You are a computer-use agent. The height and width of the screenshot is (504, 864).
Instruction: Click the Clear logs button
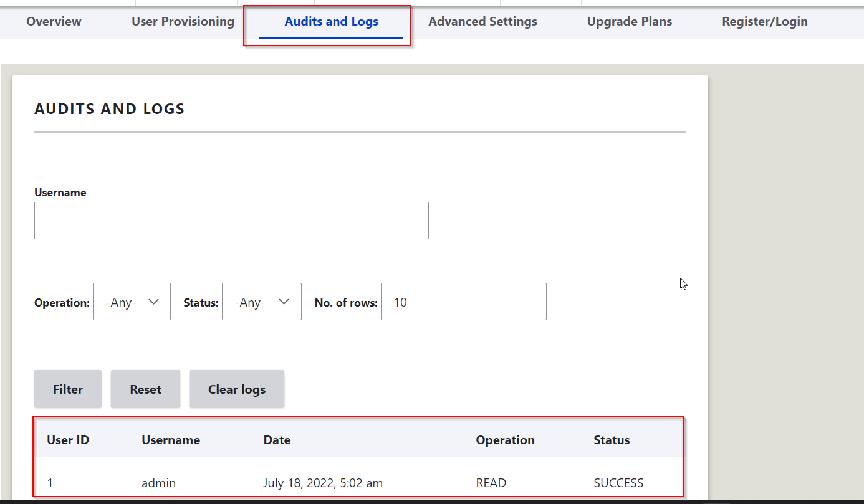coord(236,389)
